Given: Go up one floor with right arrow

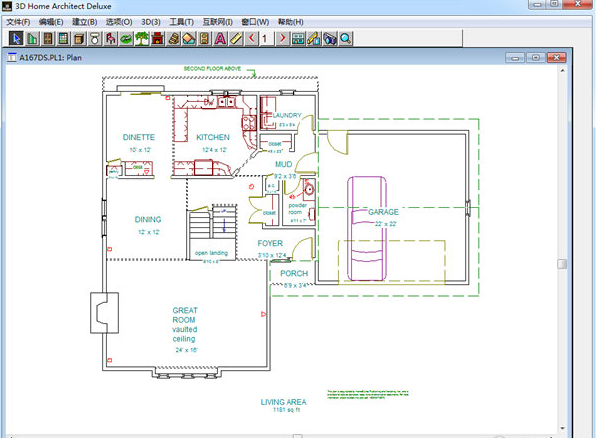Looking at the screenshot, I should click(x=282, y=38).
